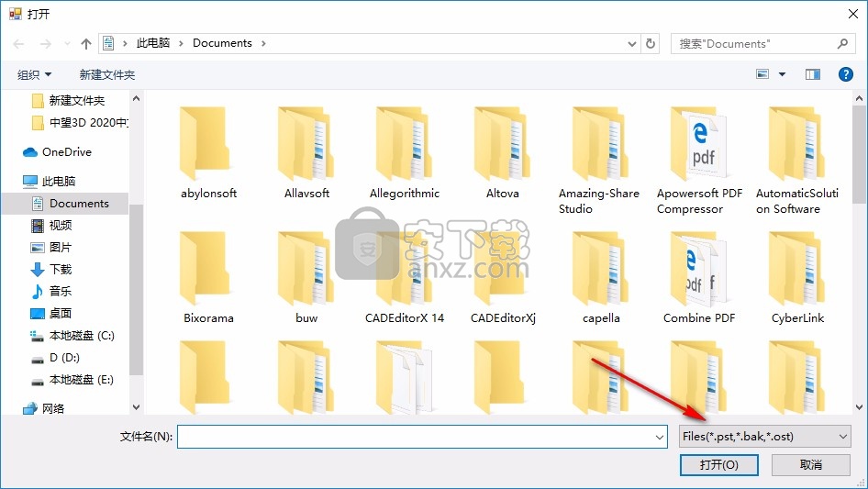Image resolution: width=868 pixels, height=489 pixels.
Task: Open the file type filter dropdown
Action: pos(765,437)
